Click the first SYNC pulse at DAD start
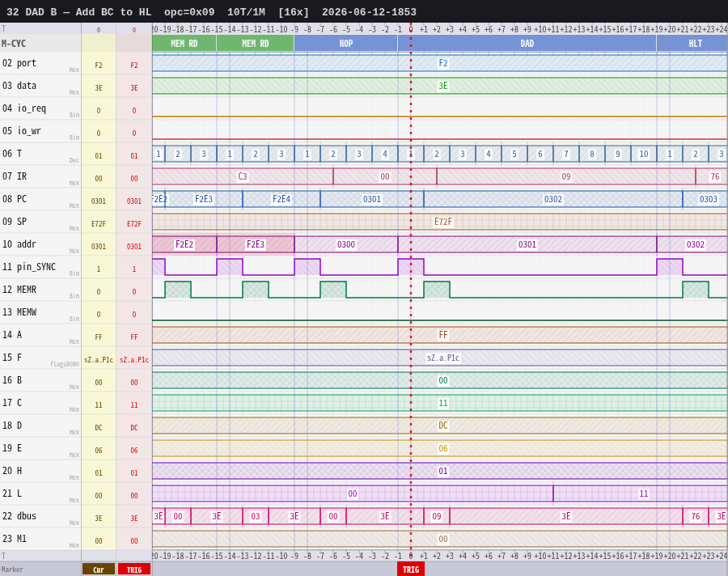The height and width of the screenshot is (576, 728). (x=411, y=267)
